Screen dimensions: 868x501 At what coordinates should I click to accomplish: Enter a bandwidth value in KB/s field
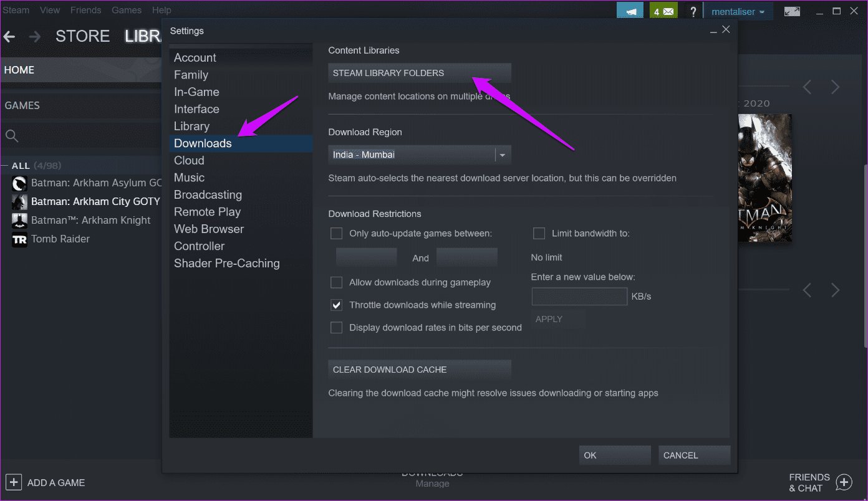(579, 296)
